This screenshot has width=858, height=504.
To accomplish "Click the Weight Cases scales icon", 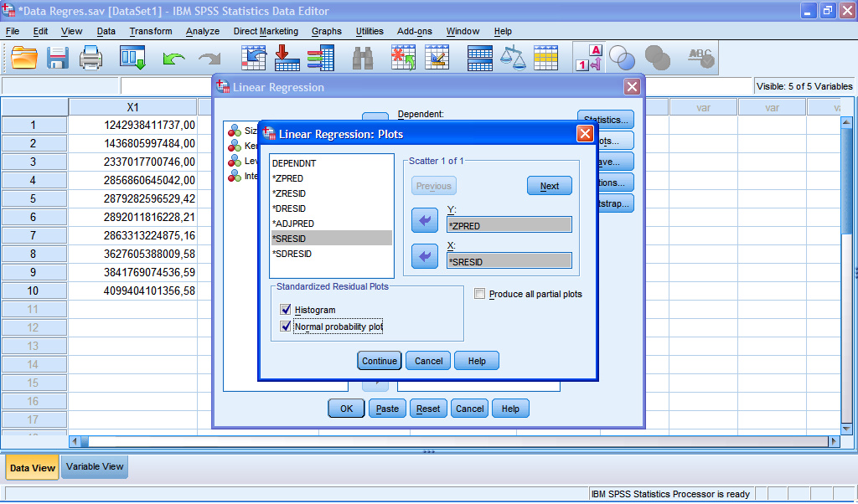I will click(514, 59).
